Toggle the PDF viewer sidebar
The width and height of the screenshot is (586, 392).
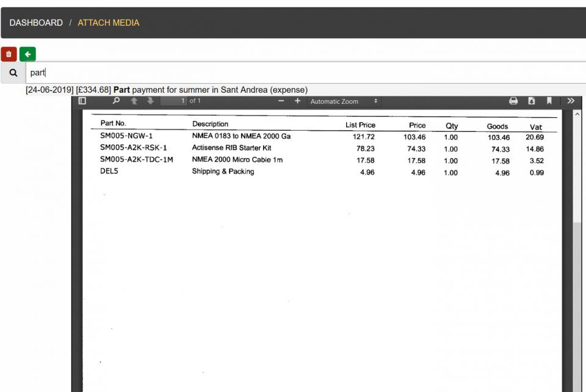(x=82, y=101)
